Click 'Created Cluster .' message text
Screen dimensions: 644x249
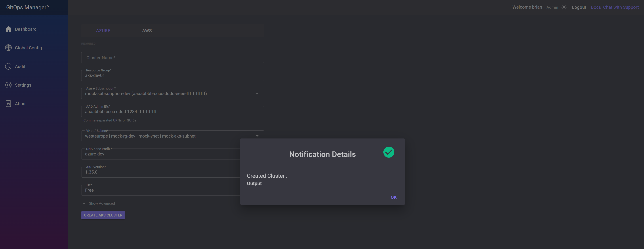point(267,176)
